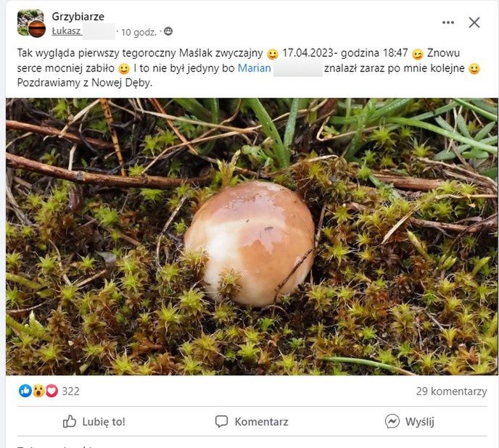Viewport: 499px width, 448px height.
Task: Expand the "29 komentarzy" comments list
Action: 451,391
